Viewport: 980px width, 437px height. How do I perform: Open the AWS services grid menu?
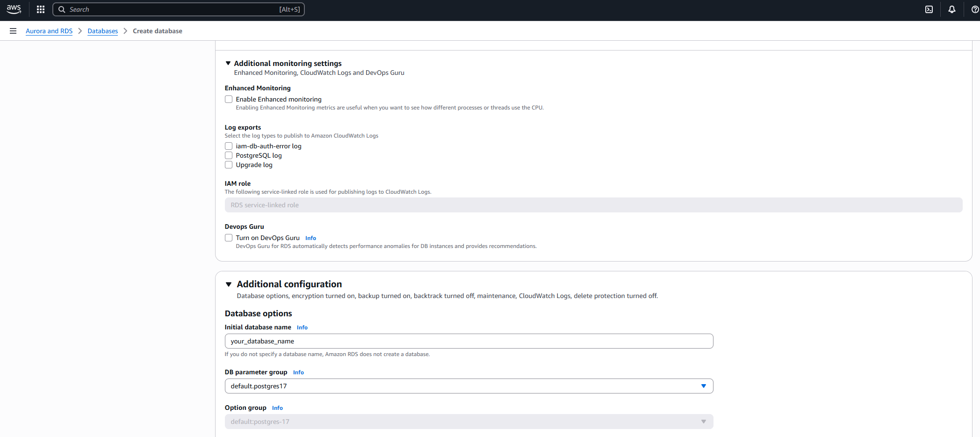pos(41,9)
